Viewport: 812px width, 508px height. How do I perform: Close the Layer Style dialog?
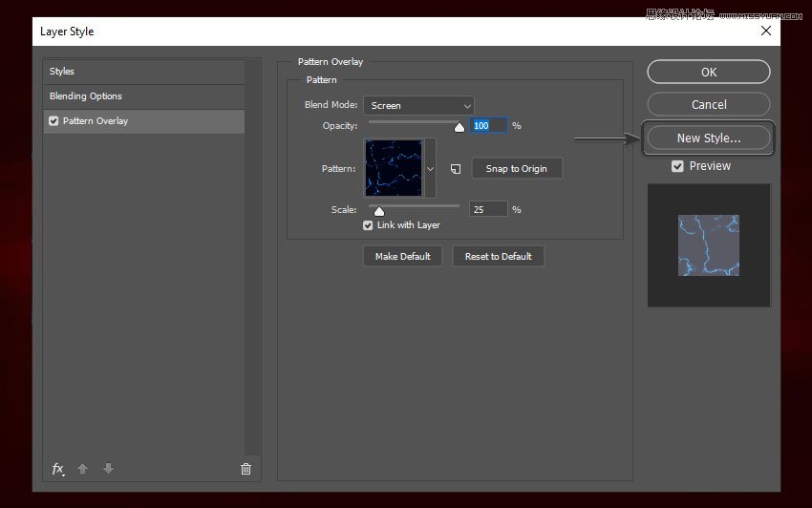point(765,32)
